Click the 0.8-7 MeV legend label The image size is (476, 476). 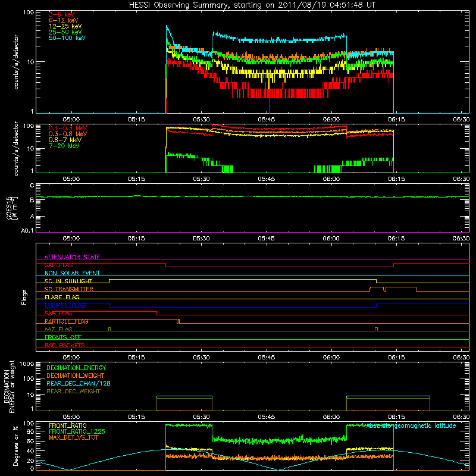click(65, 140)
